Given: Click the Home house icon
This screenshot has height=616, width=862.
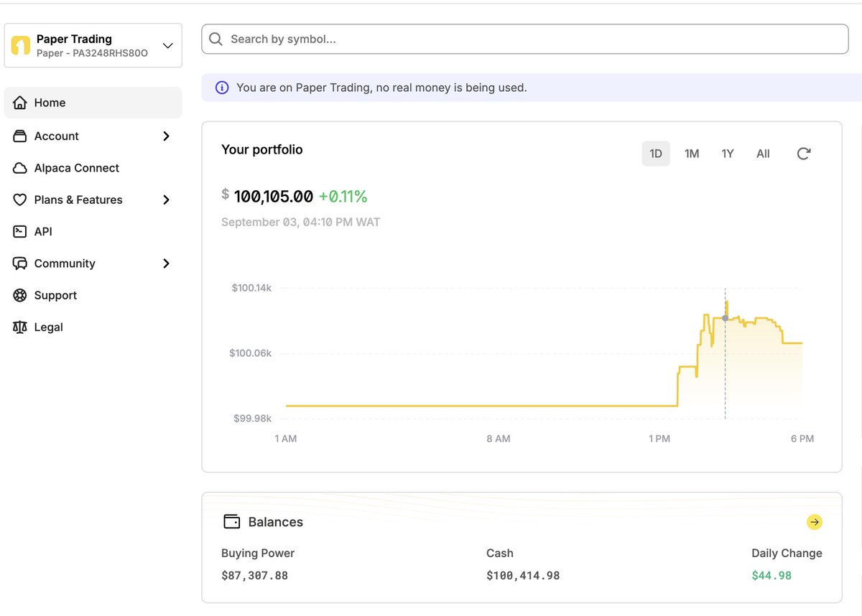Looking at the screenshot, I should 20,103.
